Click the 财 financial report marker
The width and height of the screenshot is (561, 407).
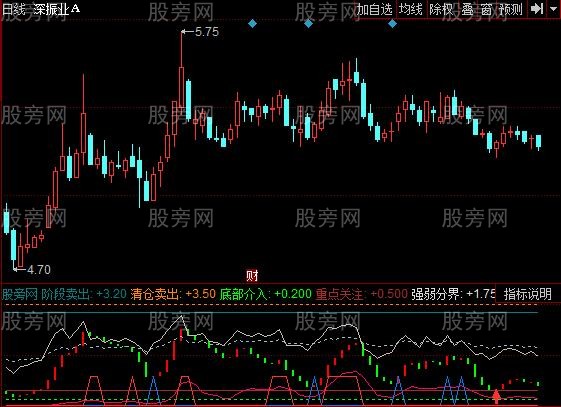[252, 275]
